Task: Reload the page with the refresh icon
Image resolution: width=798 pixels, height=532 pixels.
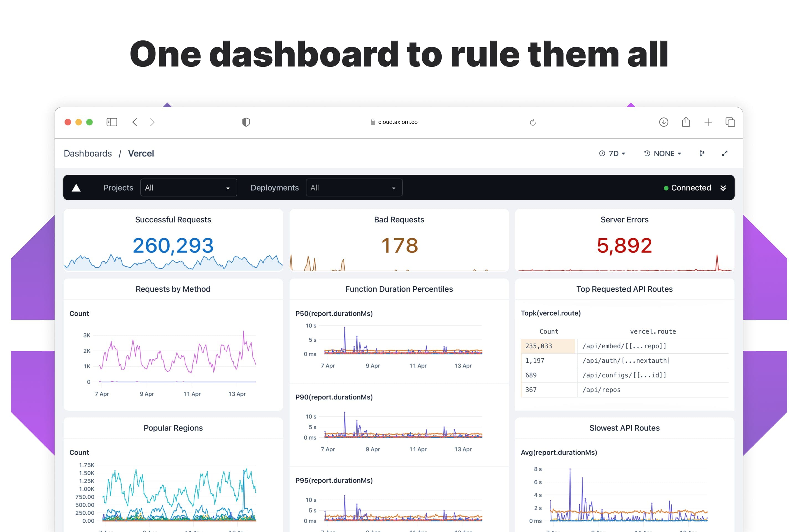Action: [x=533, y=122]
